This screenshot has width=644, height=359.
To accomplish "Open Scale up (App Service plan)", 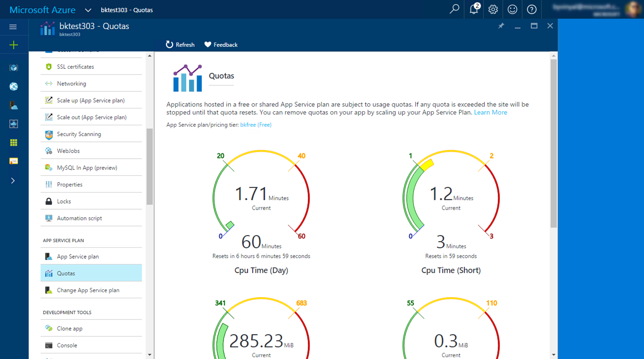I will point(91,100).
